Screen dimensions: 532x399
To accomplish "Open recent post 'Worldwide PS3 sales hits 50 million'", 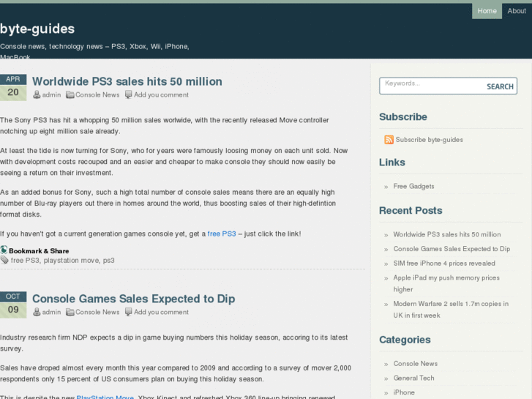I will point(447,234).
